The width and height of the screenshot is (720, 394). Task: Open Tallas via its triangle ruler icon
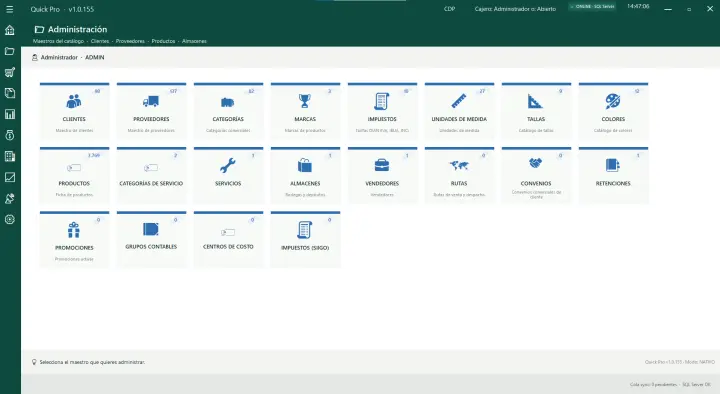pyautogui.click(x=535, y=101)
